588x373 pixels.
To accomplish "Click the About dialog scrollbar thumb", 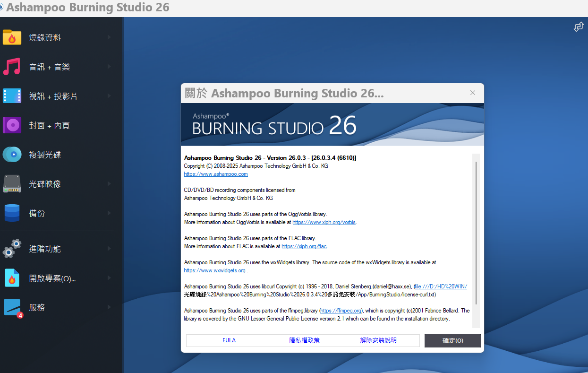I will tap(476, 233).
